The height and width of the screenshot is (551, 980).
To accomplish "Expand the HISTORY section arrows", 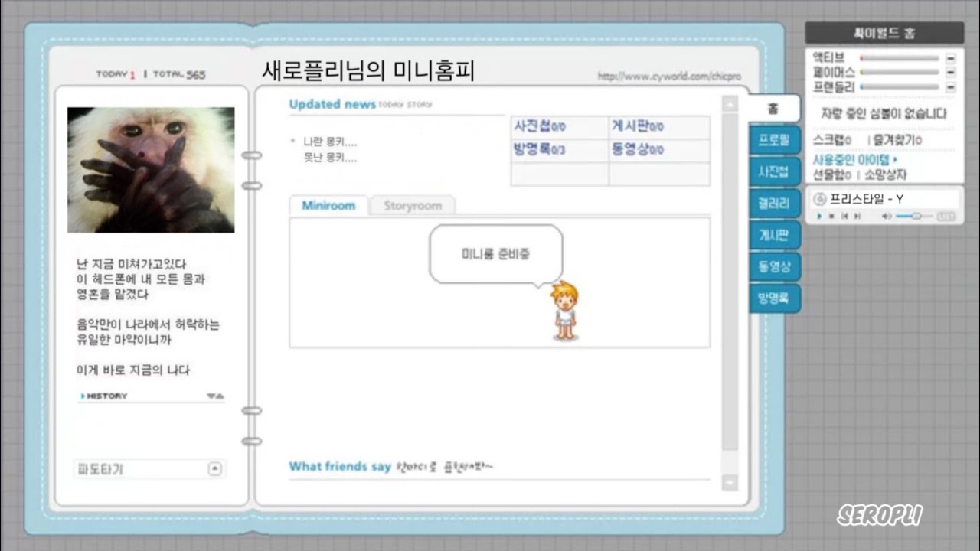I will pyautogui.click(x=215, y=396).
